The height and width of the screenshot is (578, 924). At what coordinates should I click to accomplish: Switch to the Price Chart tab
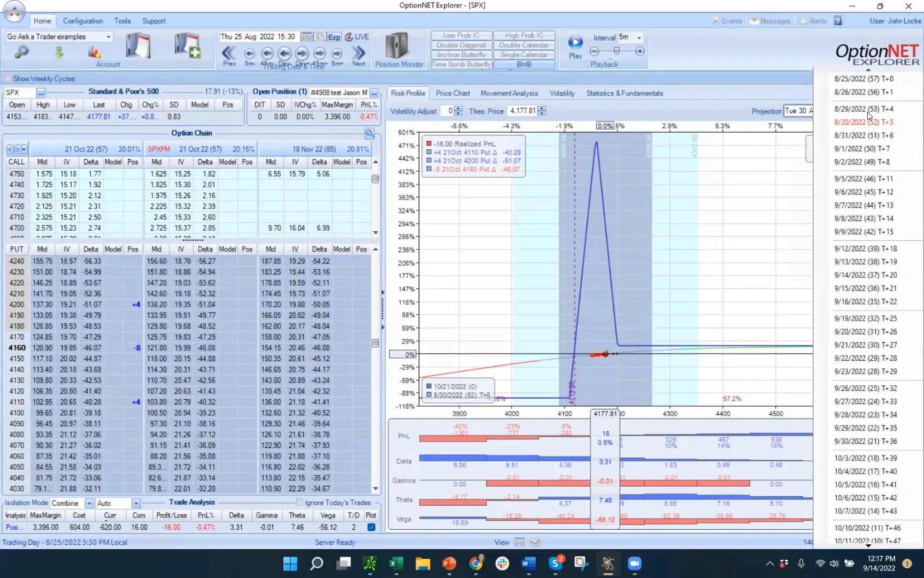pyautogui.click(x=453, y=93)
